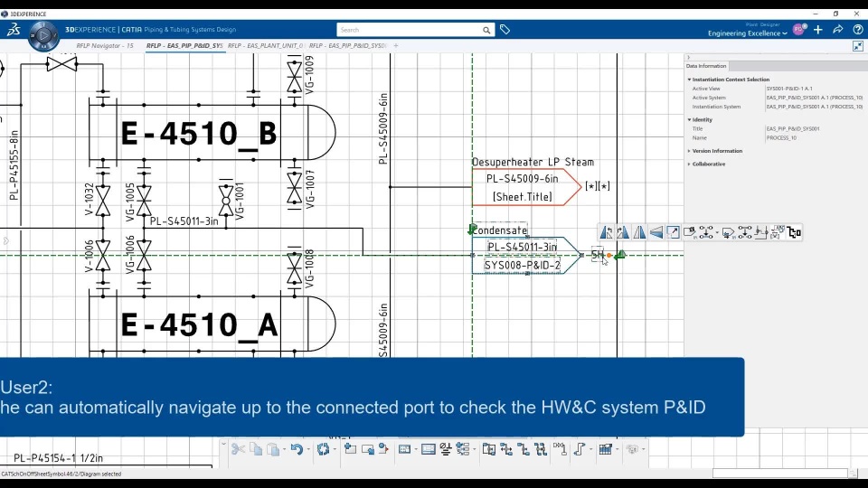Open the Undo history dropdown arrow

(308, 449)
